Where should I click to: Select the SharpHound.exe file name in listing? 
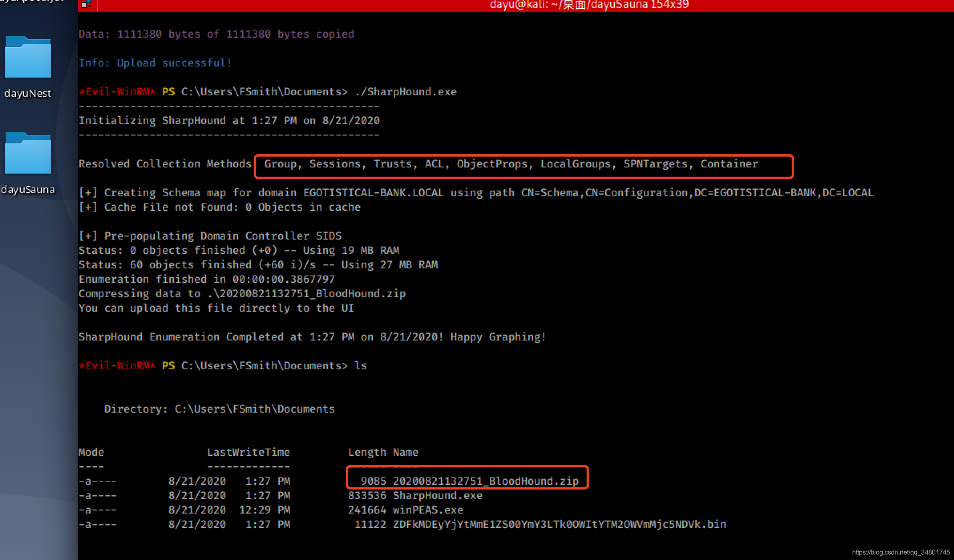tap(438, 496)
